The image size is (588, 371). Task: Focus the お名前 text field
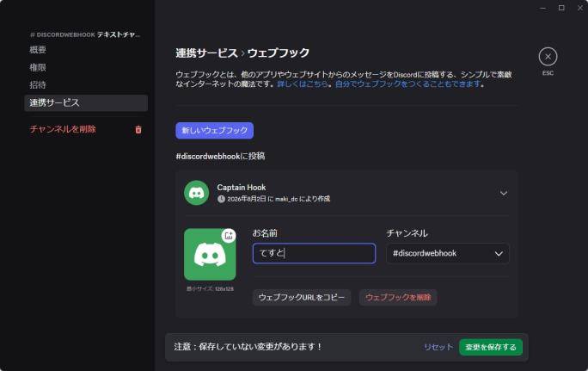(x=314, y=253)
